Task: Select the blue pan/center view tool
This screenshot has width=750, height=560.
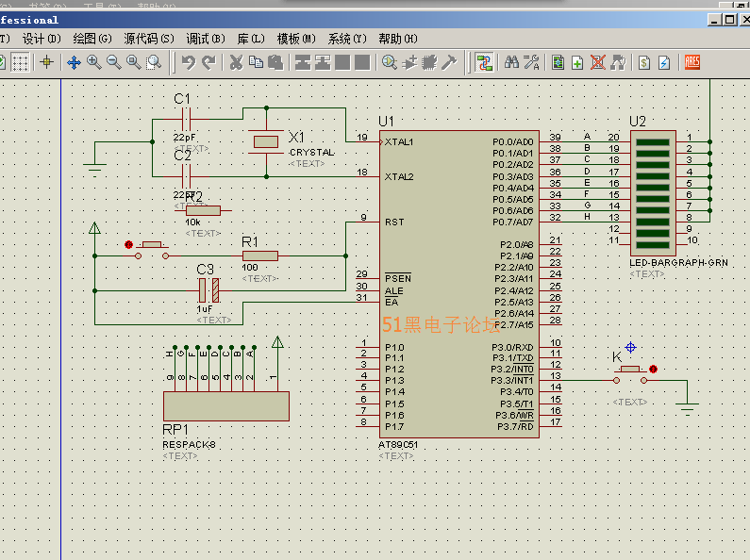Action: 74,62
